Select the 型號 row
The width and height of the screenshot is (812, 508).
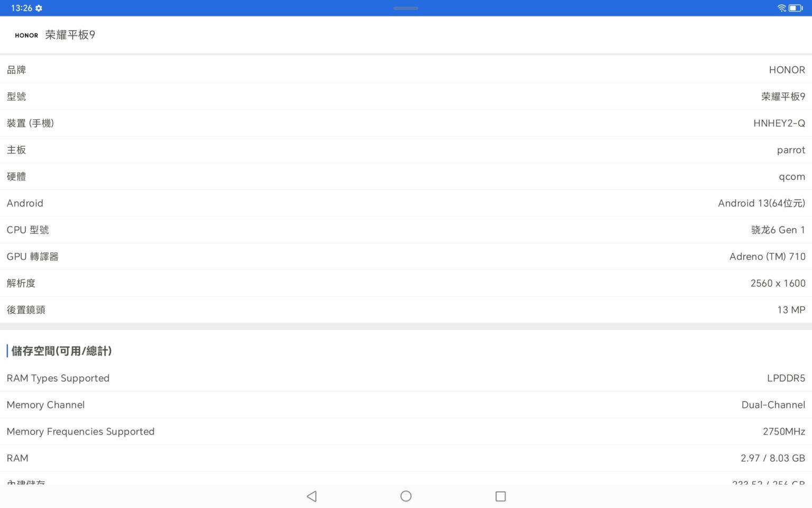[406, 96]
